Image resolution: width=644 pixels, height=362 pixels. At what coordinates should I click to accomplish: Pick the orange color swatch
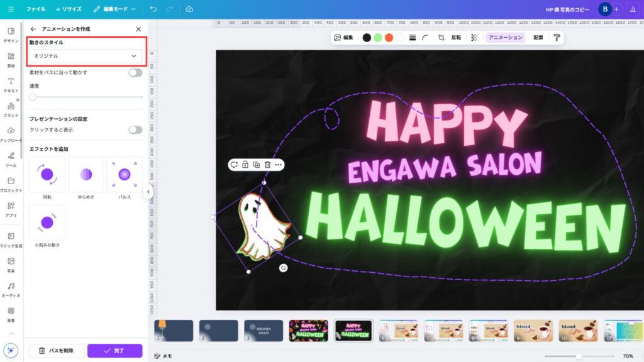click(389, 38)
